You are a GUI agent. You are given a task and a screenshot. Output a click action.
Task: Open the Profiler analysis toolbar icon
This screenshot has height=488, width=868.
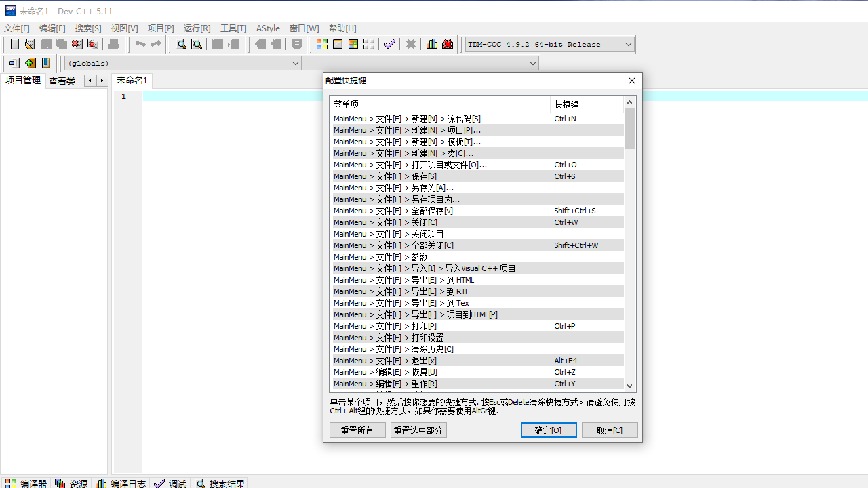pyautogui.click(x=432, y=43)
